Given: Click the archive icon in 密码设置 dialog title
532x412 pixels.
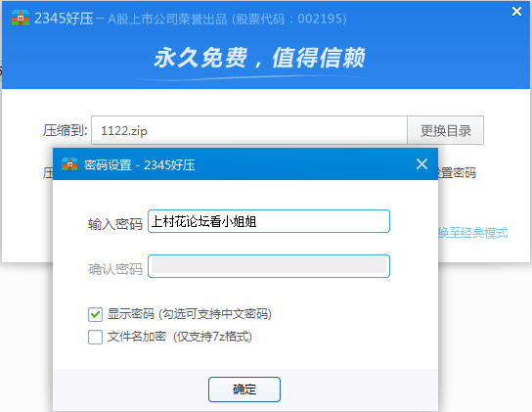Looking at the screenshot, I should 69,164.
